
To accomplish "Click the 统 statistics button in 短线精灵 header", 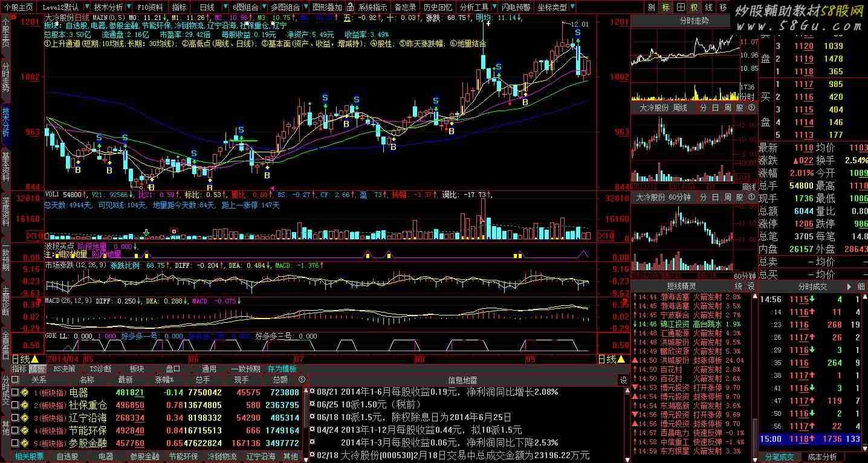I will click(738, 286).
